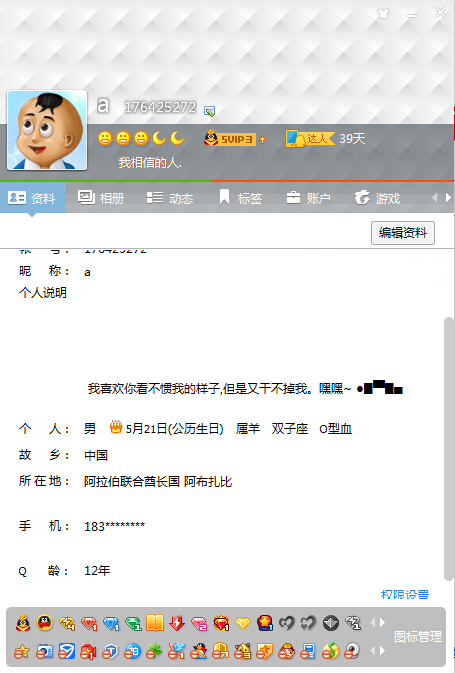Click the blue 拍 circle icon
The width and height of the screenshot is (455, 673).
point(132,652)
